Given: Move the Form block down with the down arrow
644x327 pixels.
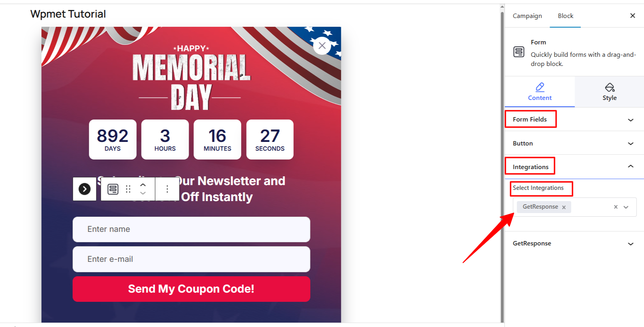Looking at the screenshot, I should (x=143, y=193).
